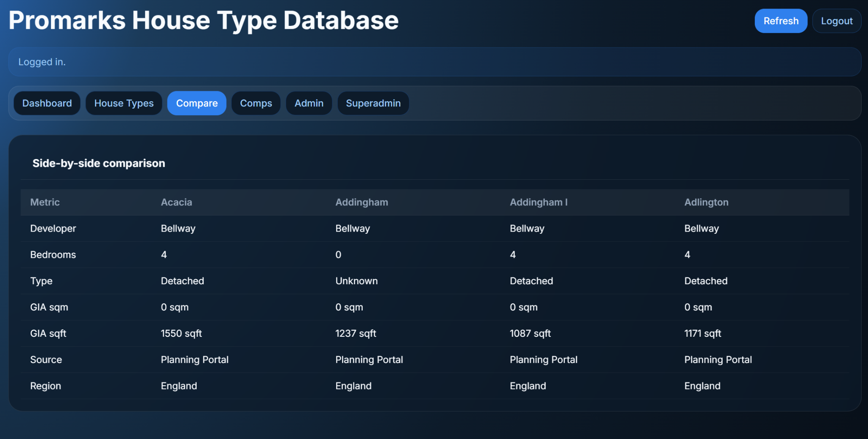
Task: Click the Addingham I column header
Action: [x=538, y=202]
